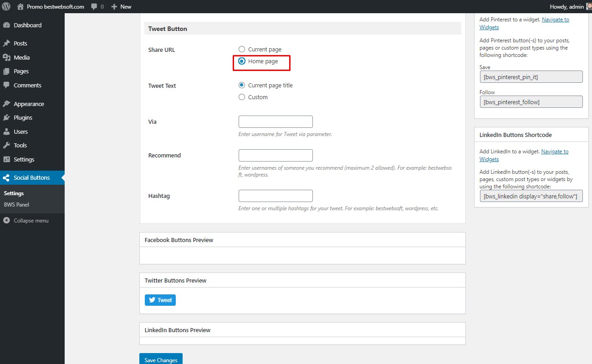Open Posts menu item

[32, 43]
